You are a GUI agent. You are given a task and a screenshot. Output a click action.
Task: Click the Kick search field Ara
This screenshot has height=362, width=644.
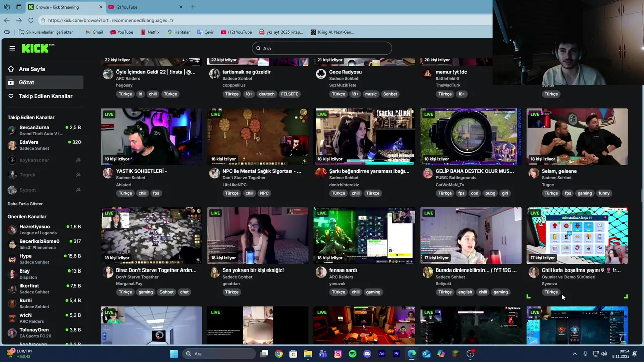point(322,48)
